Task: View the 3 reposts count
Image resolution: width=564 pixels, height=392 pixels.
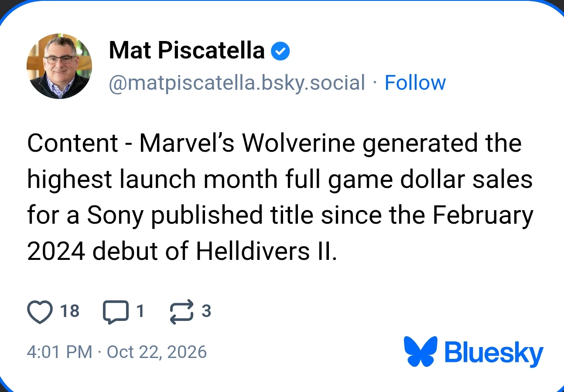Action: point(206,311)
